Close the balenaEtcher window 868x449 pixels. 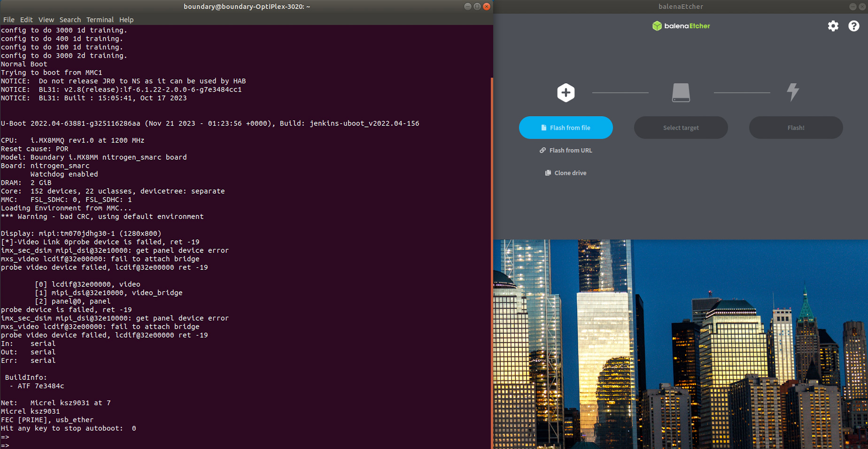point(862,7)
